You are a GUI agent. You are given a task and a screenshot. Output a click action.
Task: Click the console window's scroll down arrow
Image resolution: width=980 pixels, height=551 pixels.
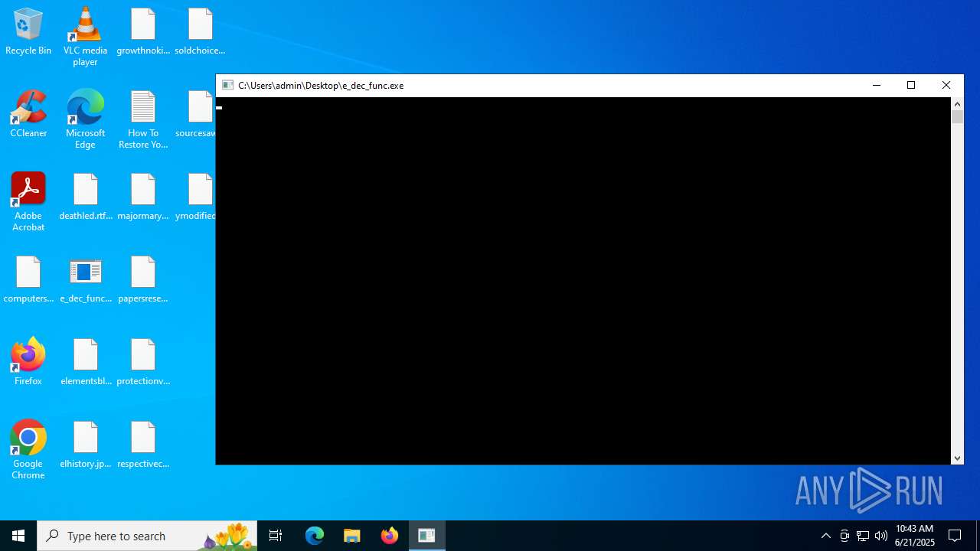point(957,458)
